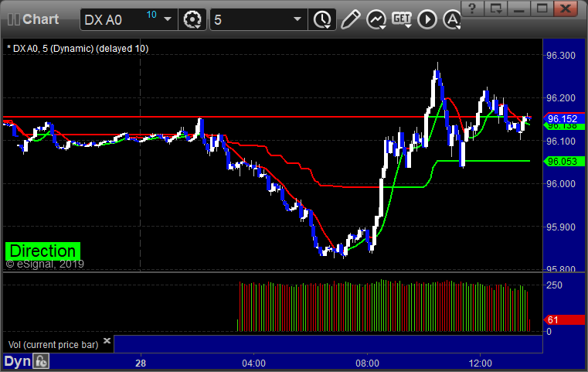588x372 pixels.
Task: Close the Vol current price bar pane
Action: tap(107, 341)
